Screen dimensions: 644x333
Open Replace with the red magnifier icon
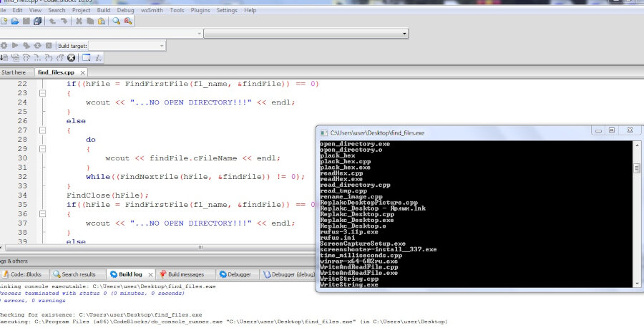pyautogui.click(x=128, y=21)
